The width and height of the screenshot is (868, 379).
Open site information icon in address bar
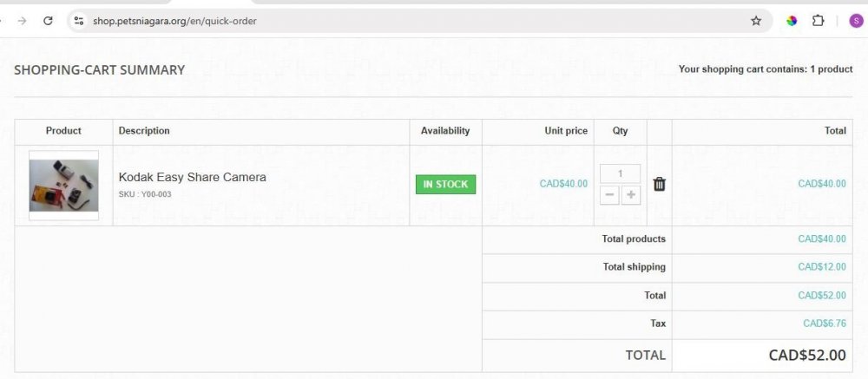point(79,21)
